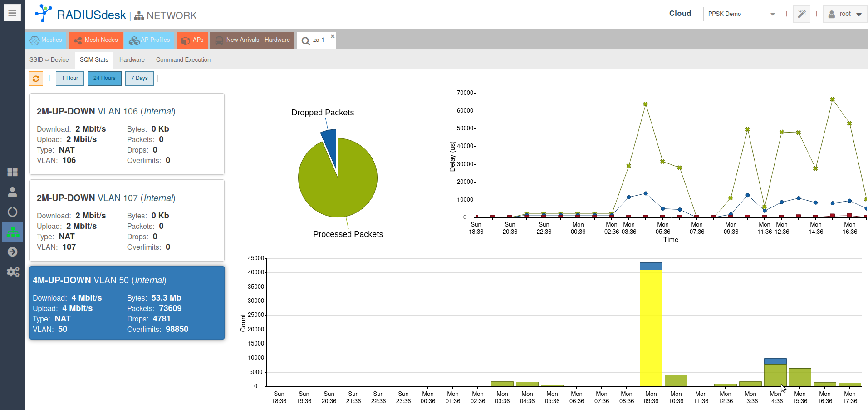
Task: Click the dashboard grid icon in sidebar
Action: click(x=13, y=172)
